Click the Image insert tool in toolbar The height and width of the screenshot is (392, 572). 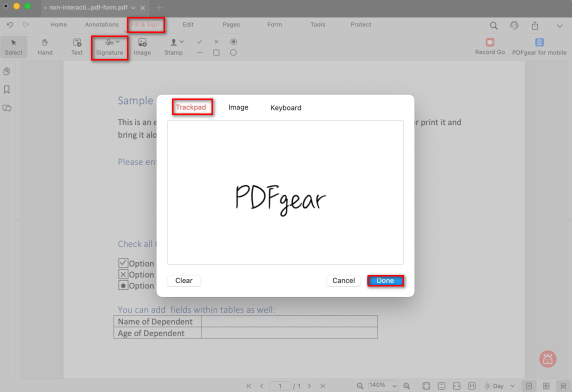tap(142, 47)
